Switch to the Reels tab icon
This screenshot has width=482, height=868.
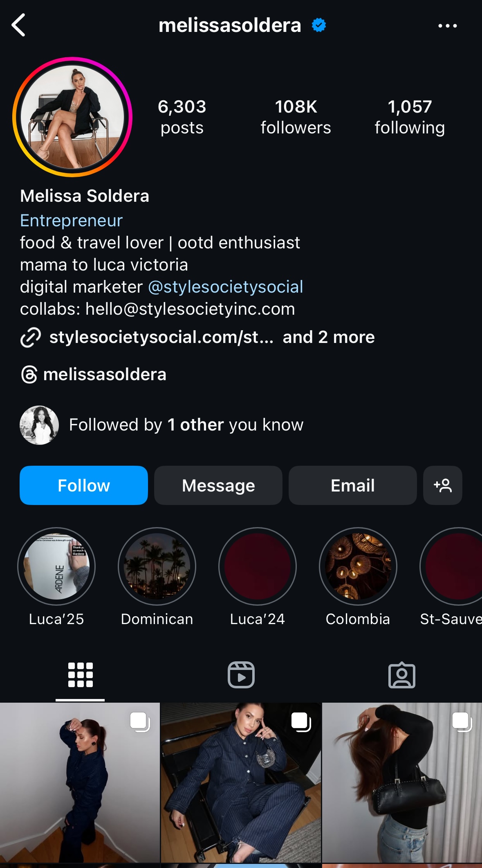click(241, 675)
